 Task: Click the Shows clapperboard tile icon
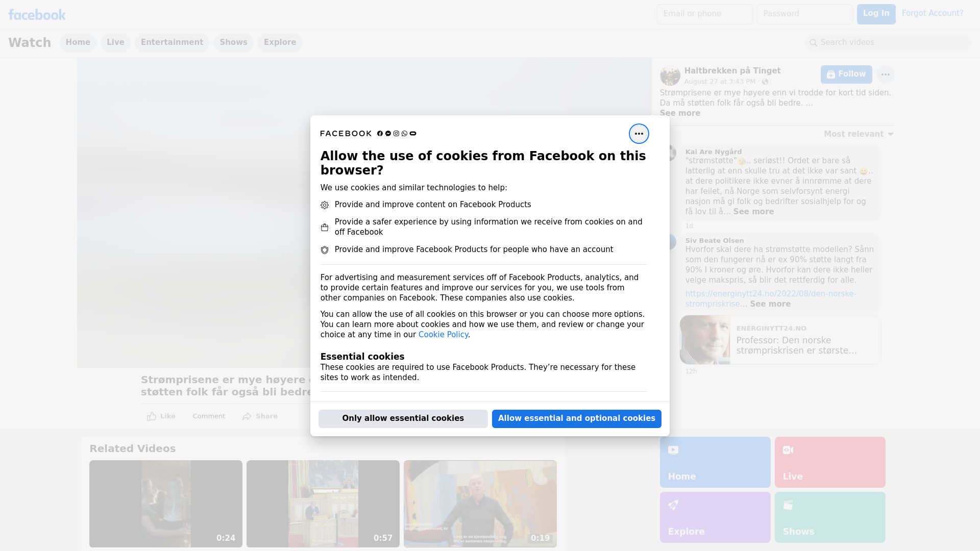coord(788,505)
